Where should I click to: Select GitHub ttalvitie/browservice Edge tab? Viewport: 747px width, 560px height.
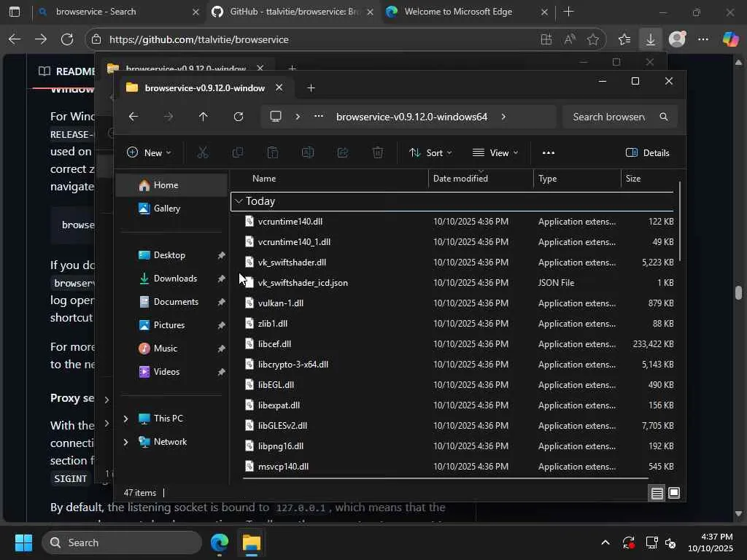coord(293,12)
